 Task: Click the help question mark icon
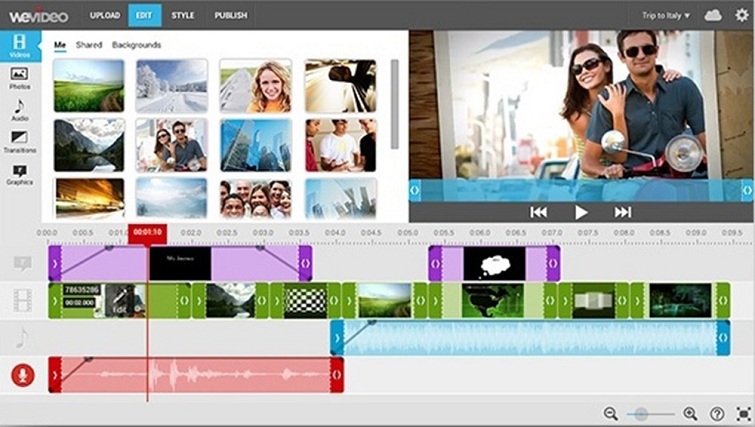[717, 413]
